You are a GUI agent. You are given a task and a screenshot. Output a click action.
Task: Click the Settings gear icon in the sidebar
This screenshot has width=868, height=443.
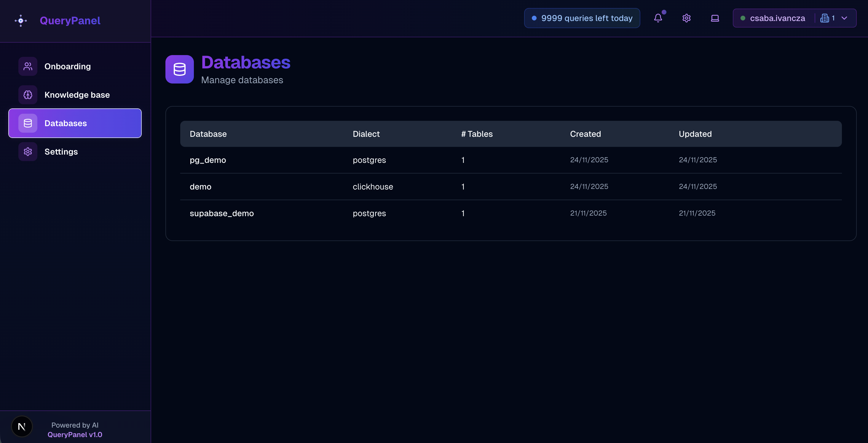click(28, 152)
